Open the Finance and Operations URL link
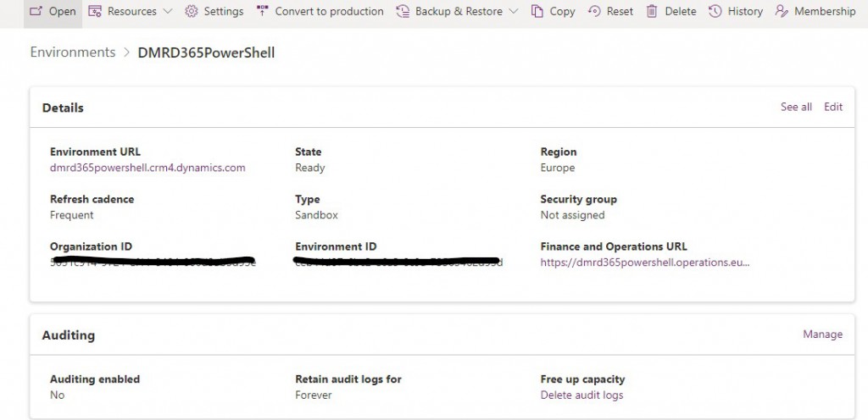This screenshot has width=868, height=420. 645,262
